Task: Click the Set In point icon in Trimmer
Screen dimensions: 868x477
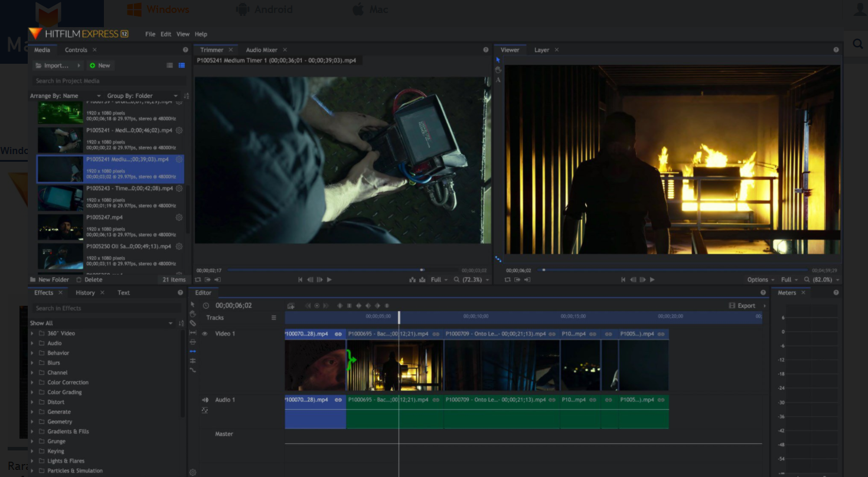Action: coord(207,280)
